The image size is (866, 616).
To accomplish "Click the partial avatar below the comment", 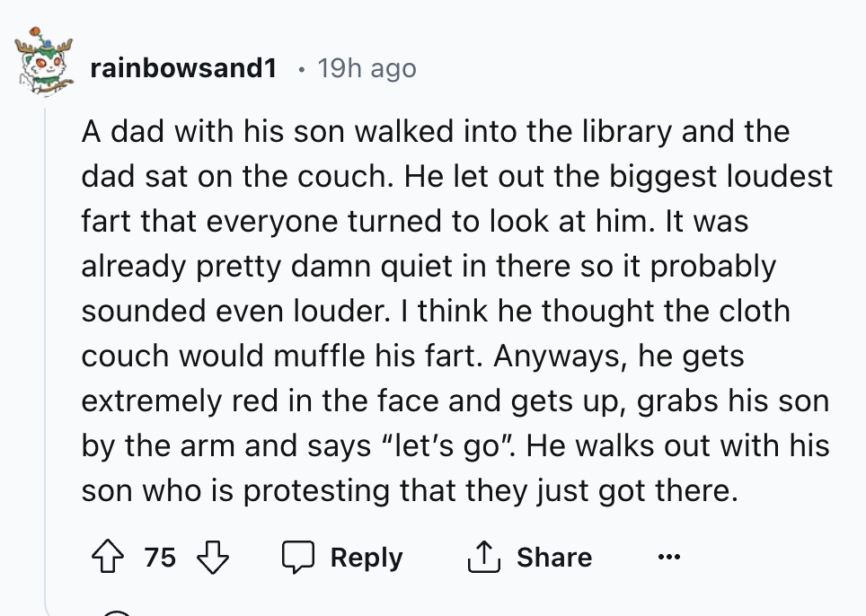I will click(x=117, y=612).
